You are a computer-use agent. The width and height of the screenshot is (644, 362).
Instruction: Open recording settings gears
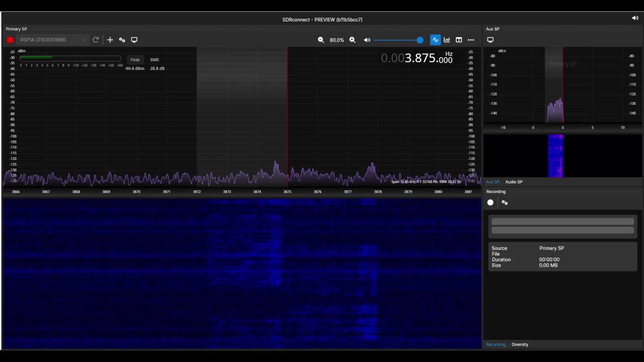click(505, 202)
